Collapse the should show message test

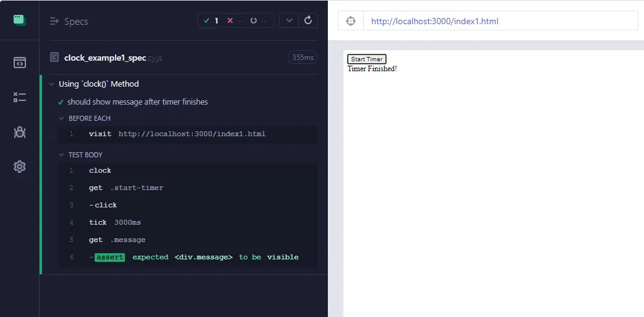tap(137, 102)
